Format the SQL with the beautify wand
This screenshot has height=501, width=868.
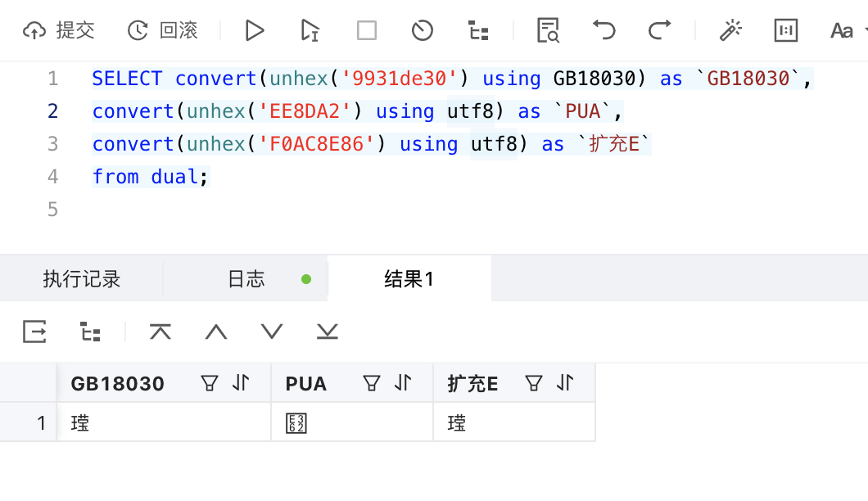pos(731,30)
